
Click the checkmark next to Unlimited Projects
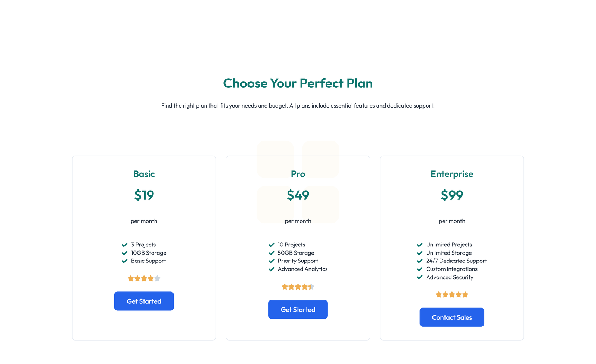tap(419, 245)
